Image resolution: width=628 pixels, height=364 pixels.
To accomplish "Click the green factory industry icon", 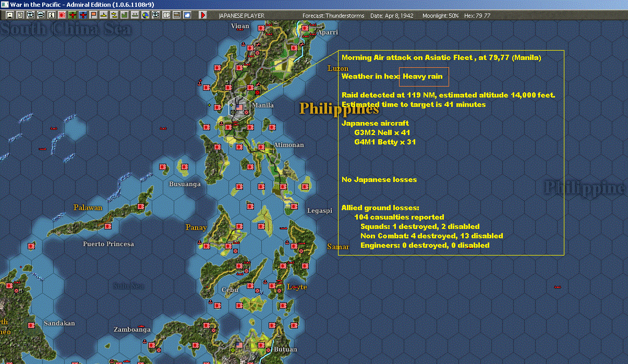I will [124, 15].
